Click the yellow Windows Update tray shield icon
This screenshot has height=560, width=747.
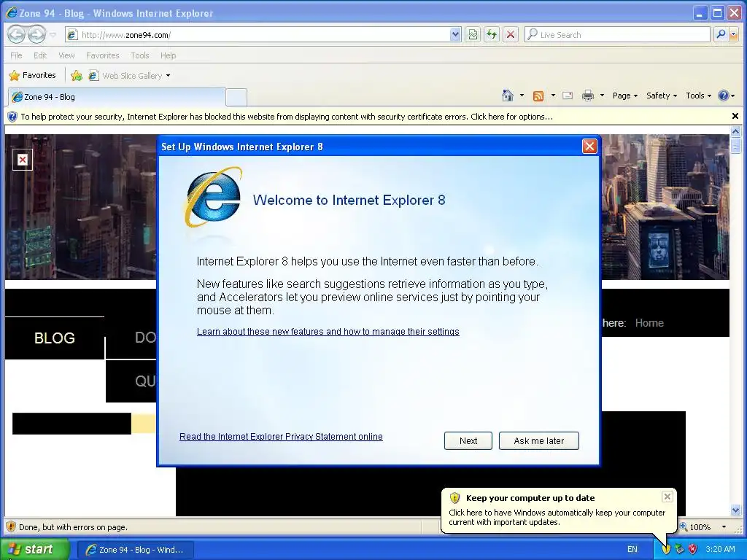(665, 549)
